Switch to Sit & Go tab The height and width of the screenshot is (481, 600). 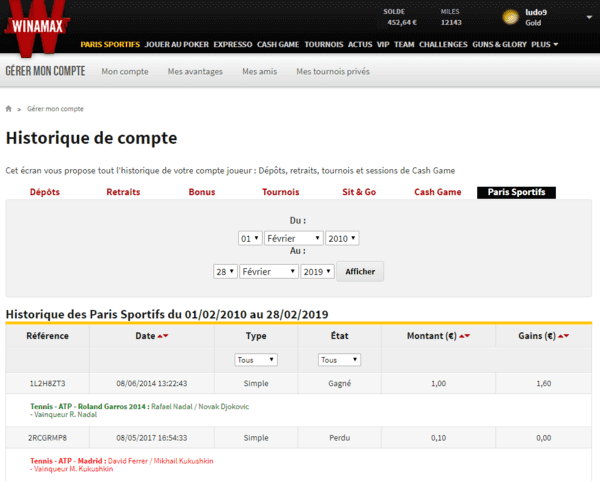[x=359, y=192]
